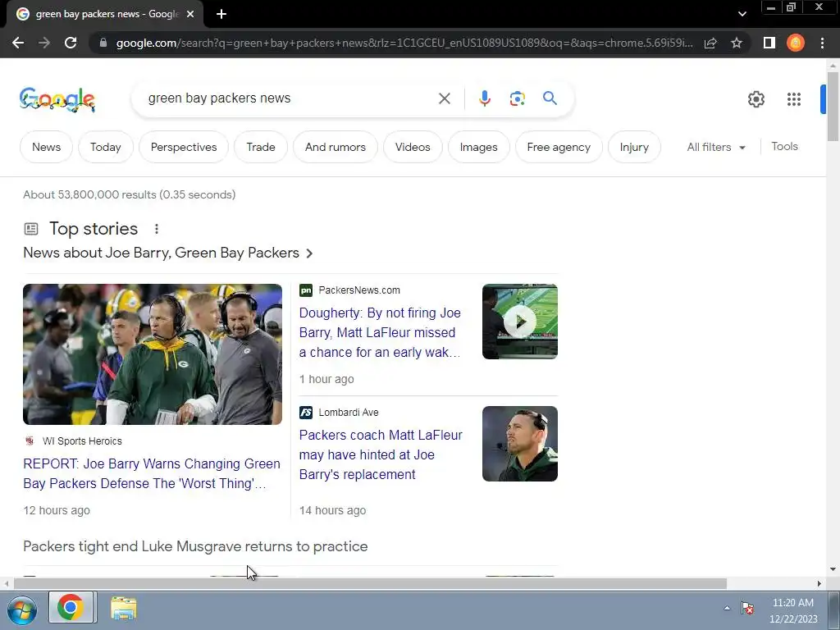Open the Action Center flag icon
The height and width of the screenshot is (630, 840).
747,608
